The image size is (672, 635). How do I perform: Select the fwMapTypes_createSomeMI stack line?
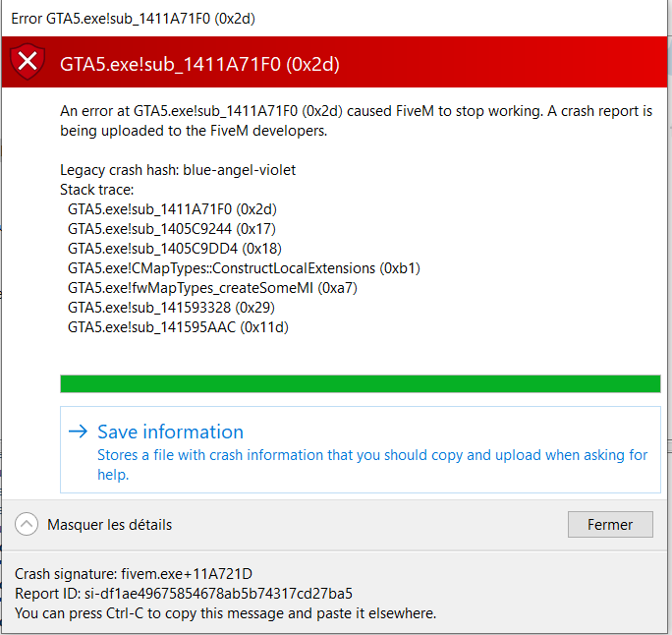click(x=212, y=288)
